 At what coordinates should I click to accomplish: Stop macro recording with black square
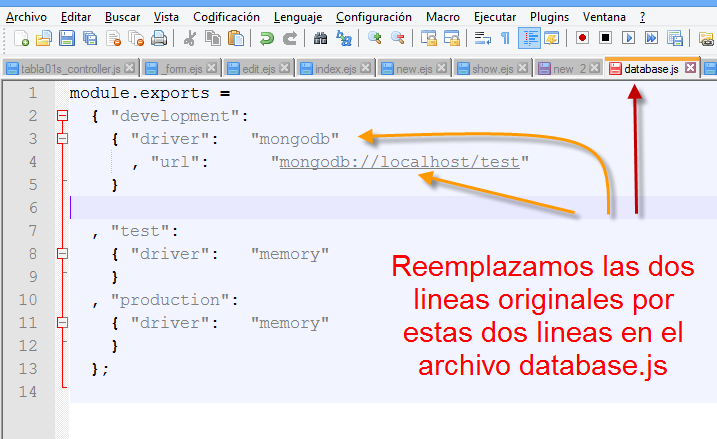pyautogui.click(x=605, y=38)
